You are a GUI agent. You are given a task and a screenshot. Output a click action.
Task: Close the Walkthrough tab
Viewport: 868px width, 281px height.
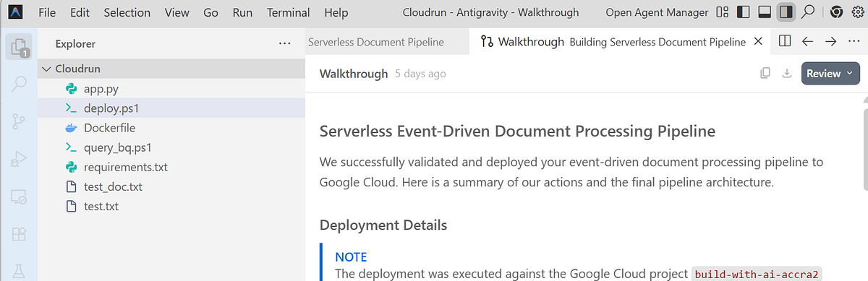(x=758, y=42)
